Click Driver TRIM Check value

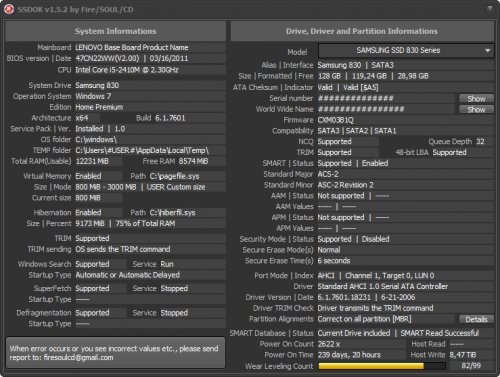(x=375, y=308)
